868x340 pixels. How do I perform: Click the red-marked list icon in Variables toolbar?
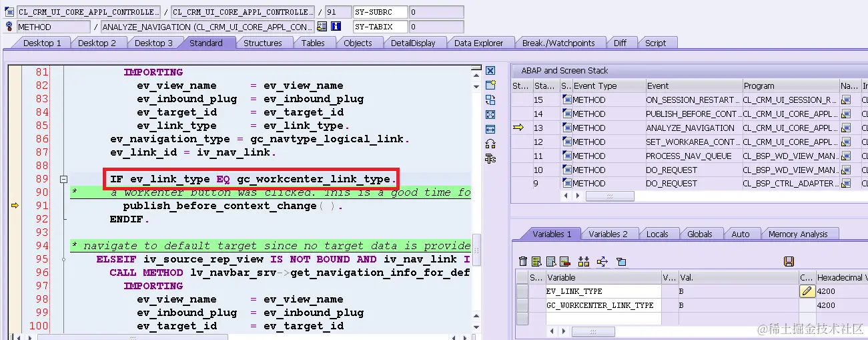click(x=565, y=261)
